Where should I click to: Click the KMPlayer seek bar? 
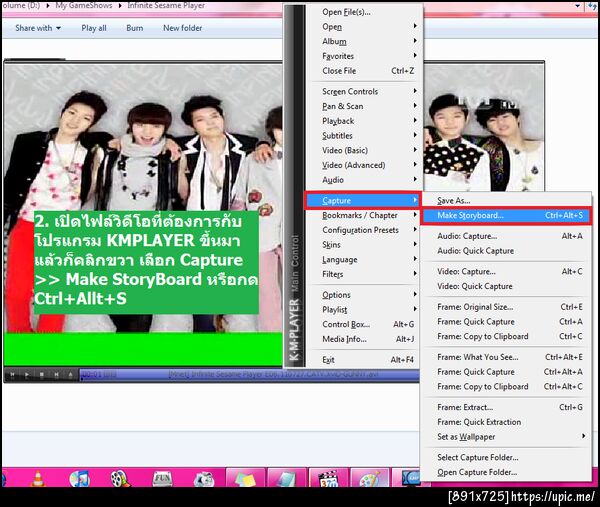[249, 375]
